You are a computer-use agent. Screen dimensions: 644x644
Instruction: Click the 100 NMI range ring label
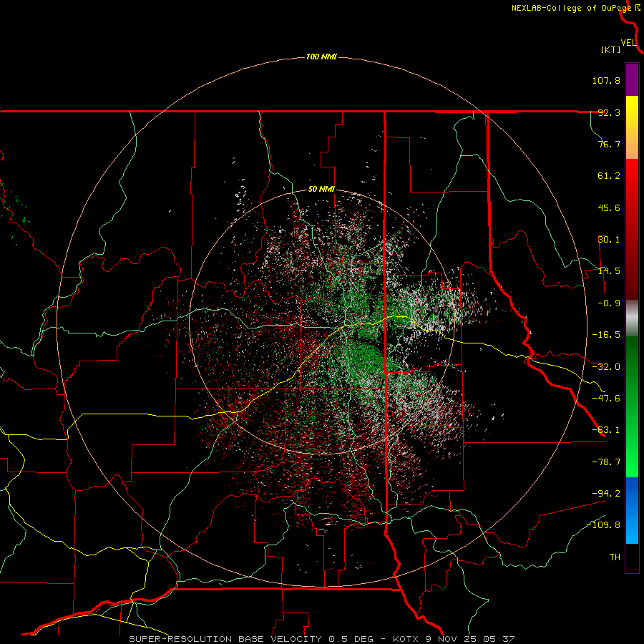coord(321,57)
